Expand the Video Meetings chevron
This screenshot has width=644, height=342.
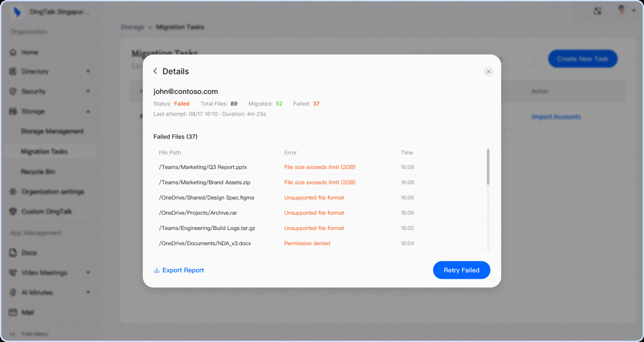click(x=88, y=273)
